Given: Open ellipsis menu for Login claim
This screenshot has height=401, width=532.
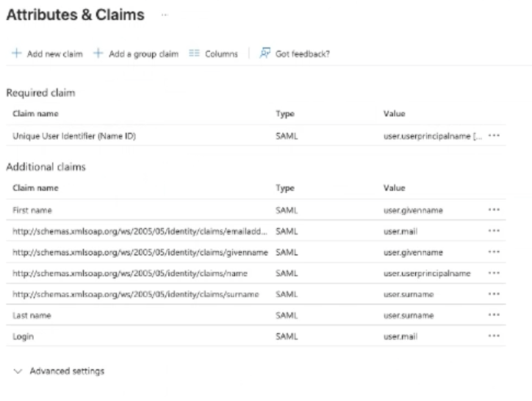Looking at the screenshot, I should tap(494, 335).
